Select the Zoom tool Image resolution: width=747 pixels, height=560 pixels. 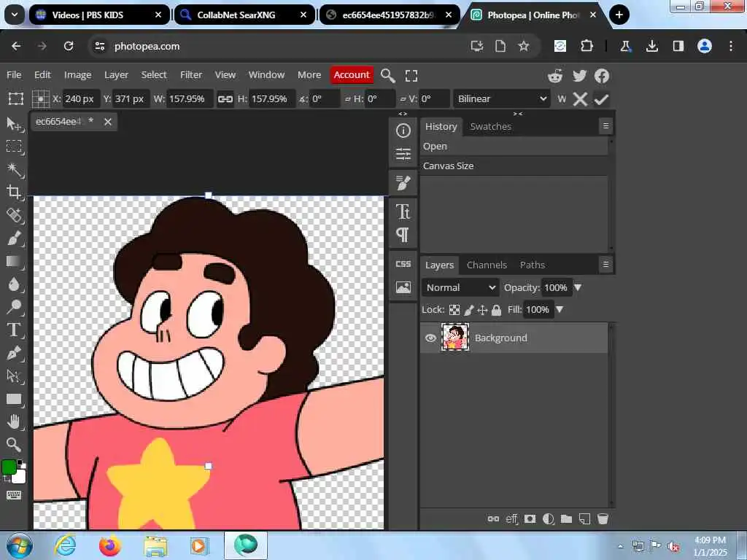[x=15, y=444]
